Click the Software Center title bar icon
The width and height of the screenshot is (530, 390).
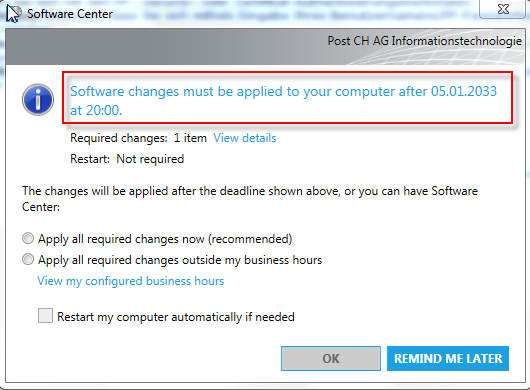13,14
